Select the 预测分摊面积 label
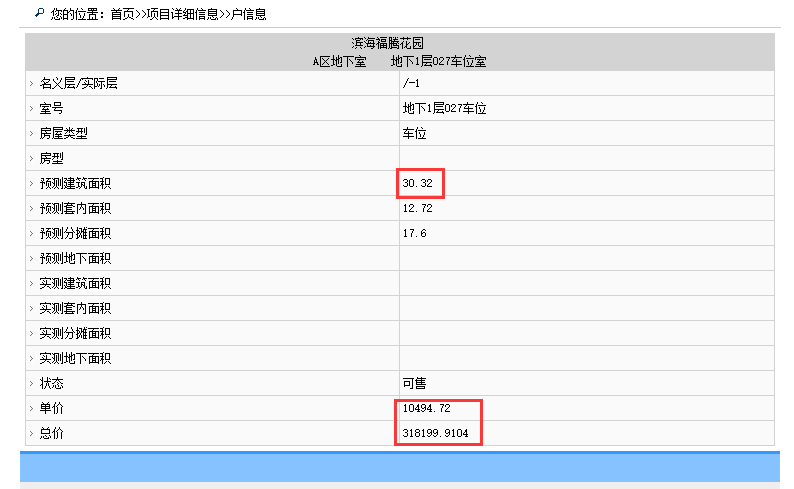 [75, 233]
